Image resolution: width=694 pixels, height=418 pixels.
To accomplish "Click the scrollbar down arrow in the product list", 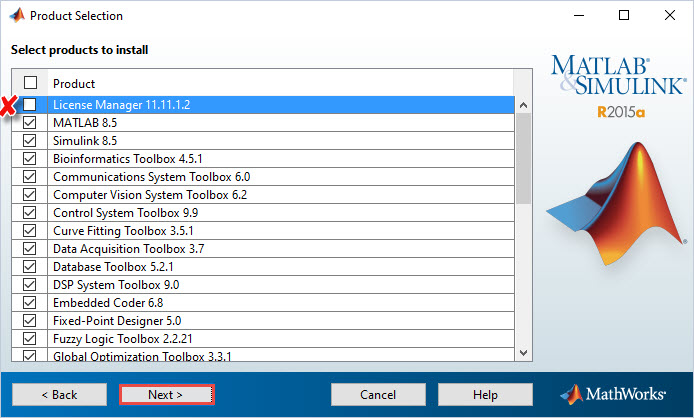I will pyautogui.click(x=523, y=353).
